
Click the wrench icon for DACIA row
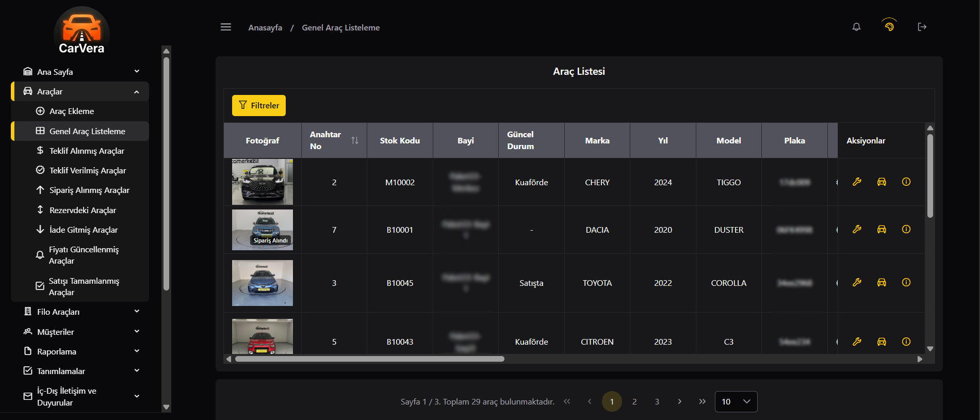[857, 229]
